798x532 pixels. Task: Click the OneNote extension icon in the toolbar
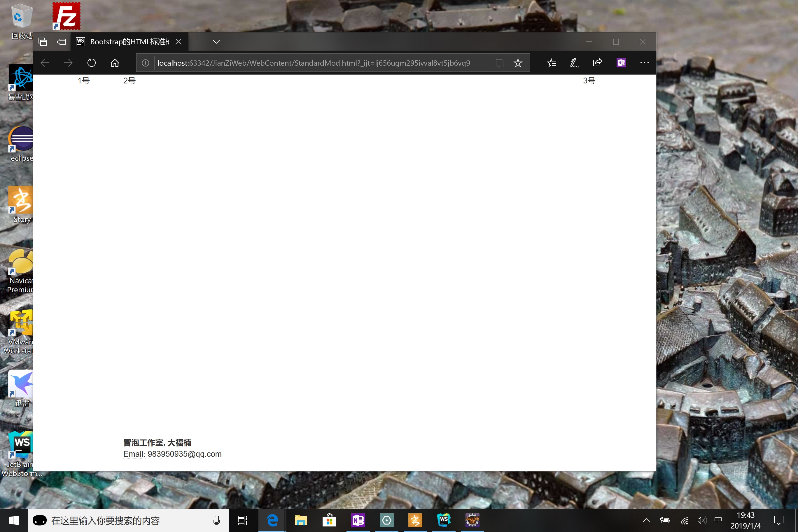pyautogui.click(x=621, y=63)
